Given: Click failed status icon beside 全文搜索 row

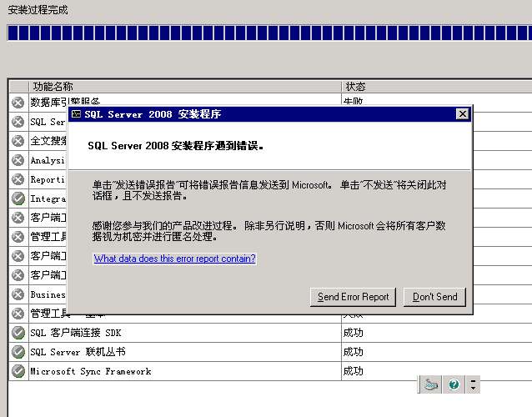Looking at the screenshot, I should pyautogui.click(x=18, y=141).
